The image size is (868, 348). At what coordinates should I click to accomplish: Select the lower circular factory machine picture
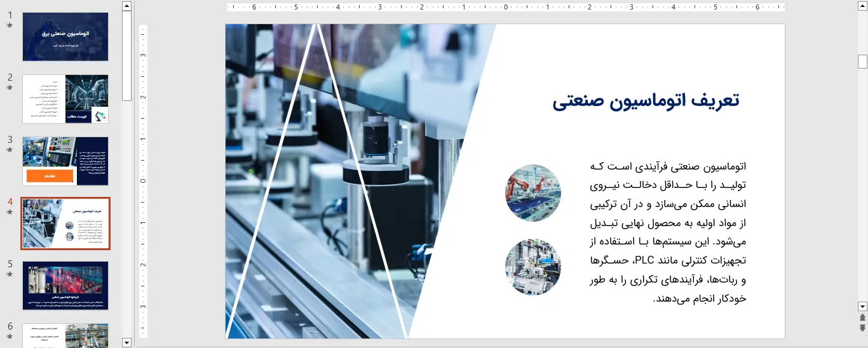(x=533, y=267)
